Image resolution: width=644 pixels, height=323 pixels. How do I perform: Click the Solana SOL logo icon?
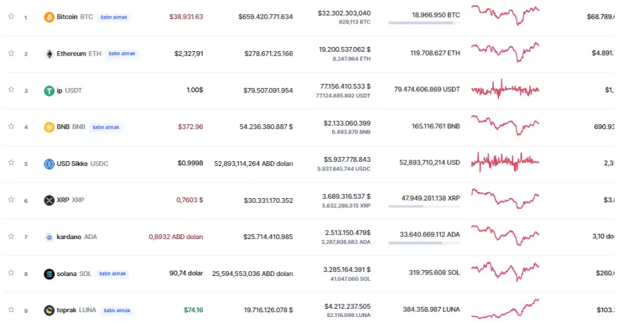(49, 274)
